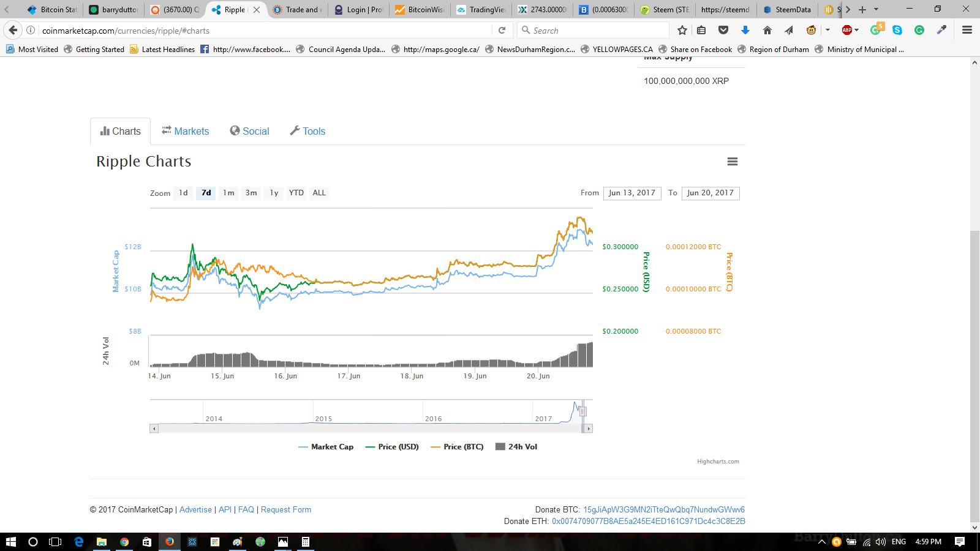This screenshot has width=980, height=551.
Task: Open Windows Start menu
Action: pyautogui.click(x=10, y=542)
